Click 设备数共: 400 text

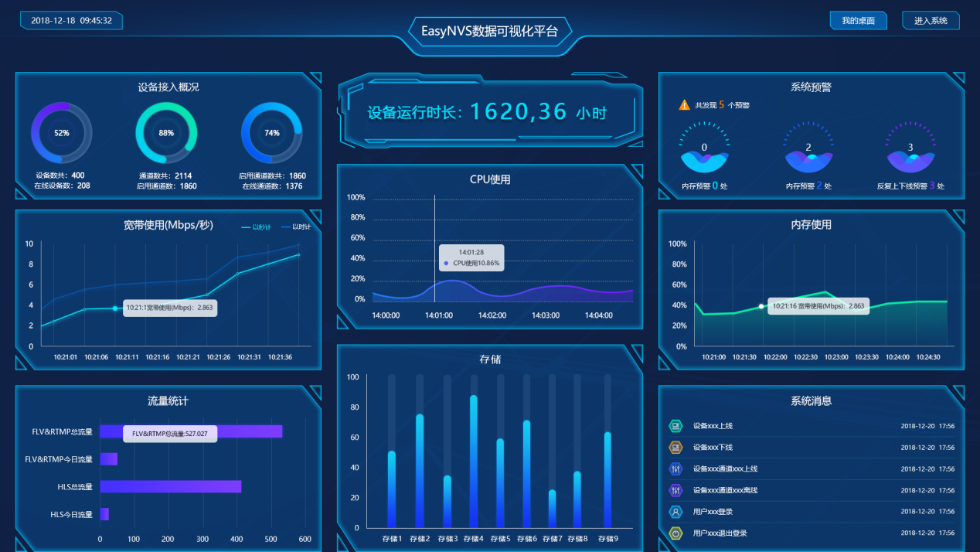tap(60, 175)
